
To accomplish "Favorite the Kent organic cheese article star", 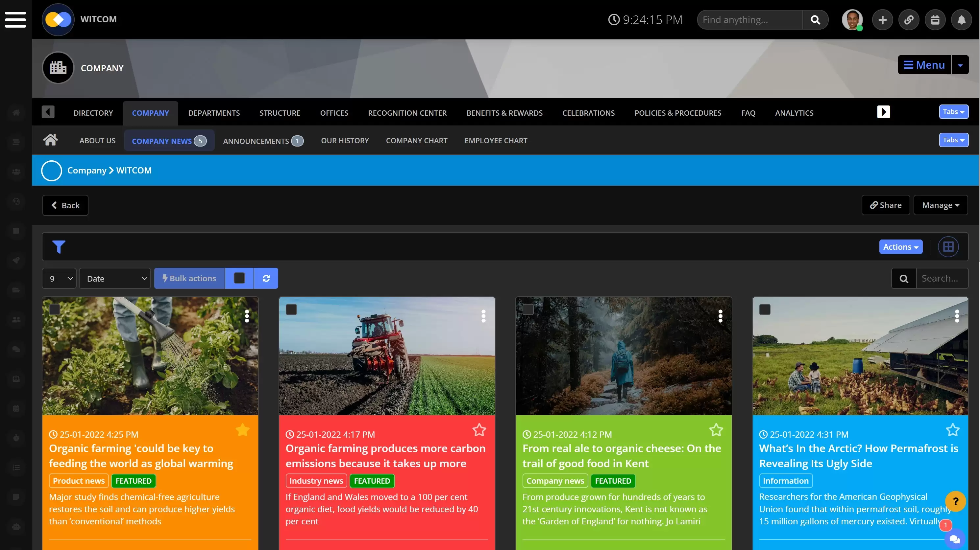I will (x=716, y=430).
